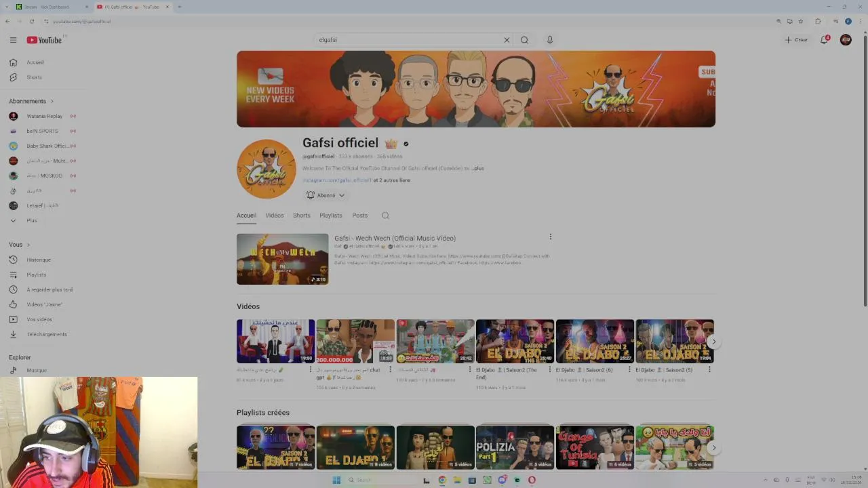Open options for El Djabo Saison2 (6)
Image resolution: width=868 pixels, height=488 pixels.
point(629,369)
